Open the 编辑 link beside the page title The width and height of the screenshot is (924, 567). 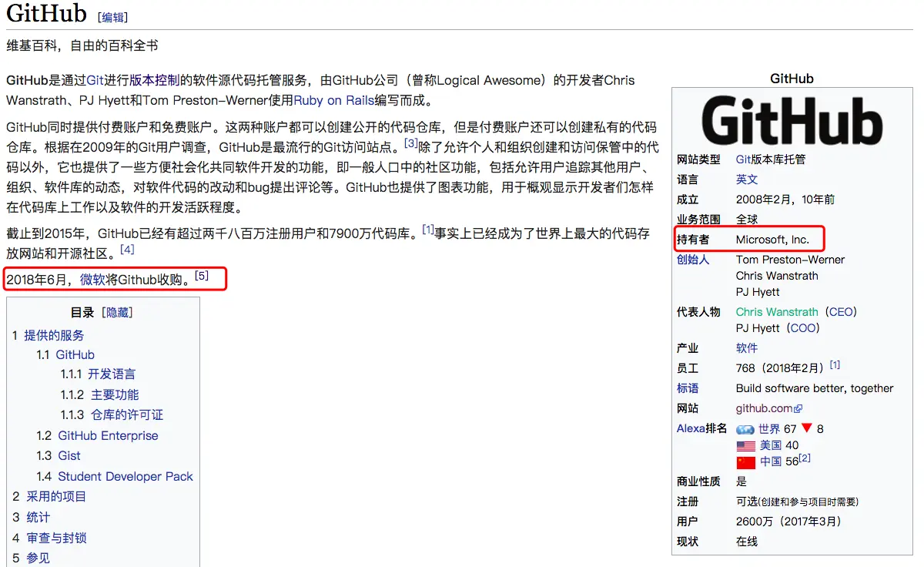pos(113,15)
